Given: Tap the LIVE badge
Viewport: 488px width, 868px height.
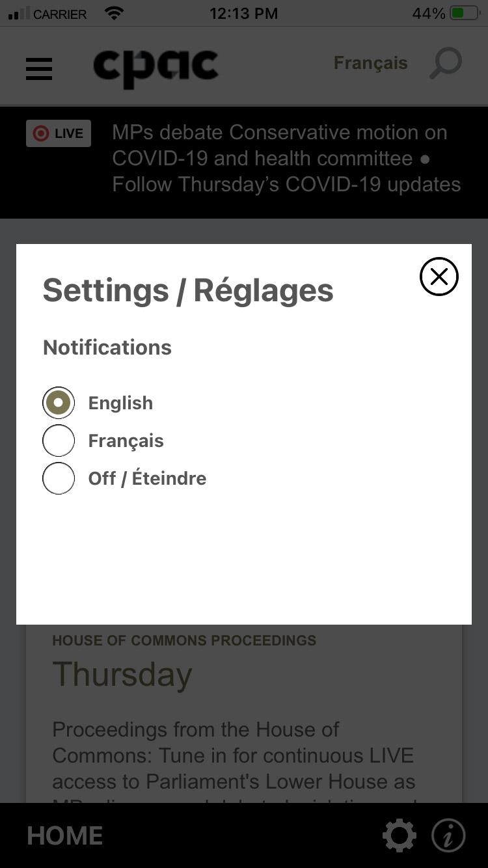Looking at the screenshot, I should point(59,133).
